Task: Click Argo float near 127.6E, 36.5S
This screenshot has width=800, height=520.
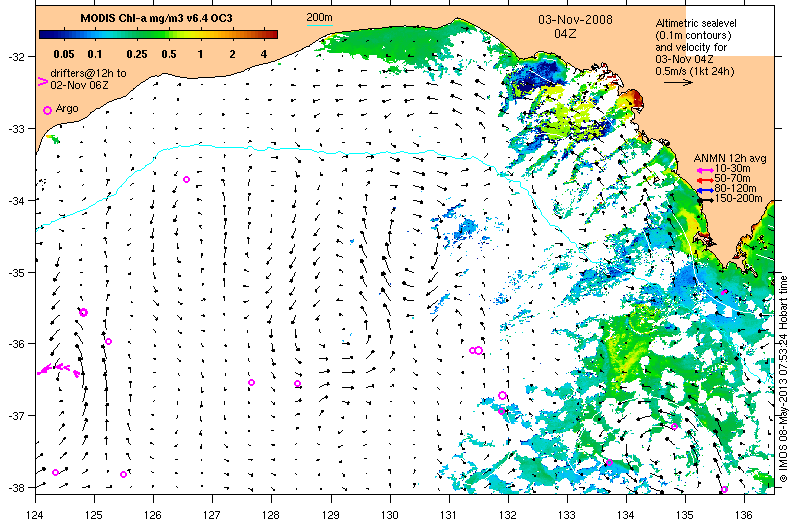Action: click(x=252, y=383)
